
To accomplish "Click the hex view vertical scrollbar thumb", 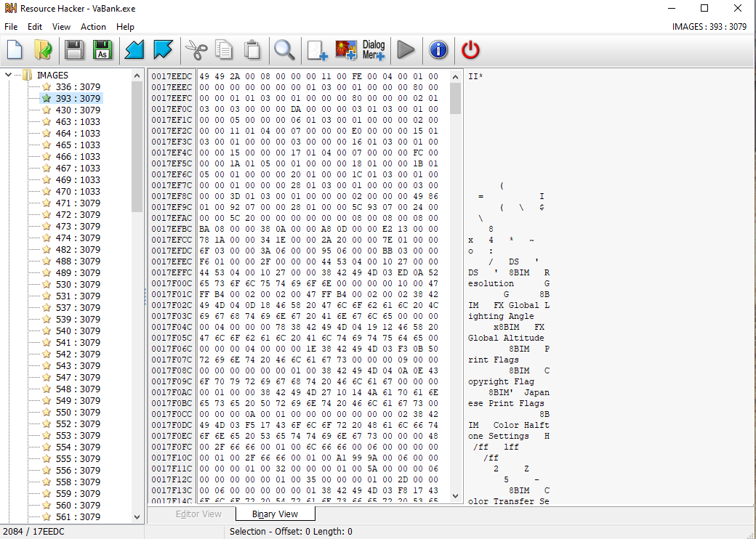I will (455, 98).
